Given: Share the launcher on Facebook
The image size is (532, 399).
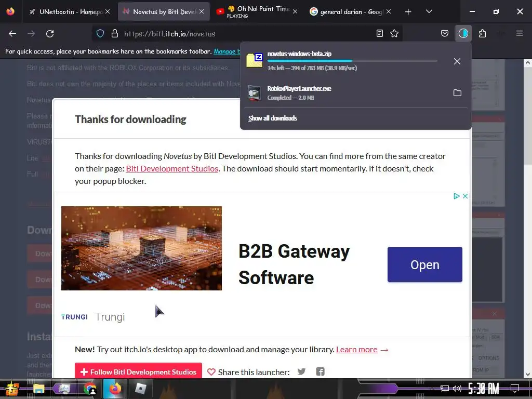Looking at the screenshot, I should click(x=320, y=371).
